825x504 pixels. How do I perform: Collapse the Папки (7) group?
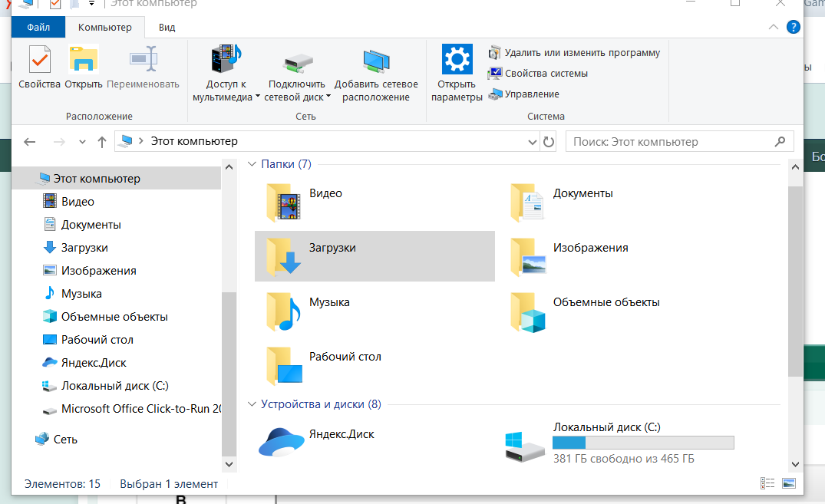(x=252, y=164)
